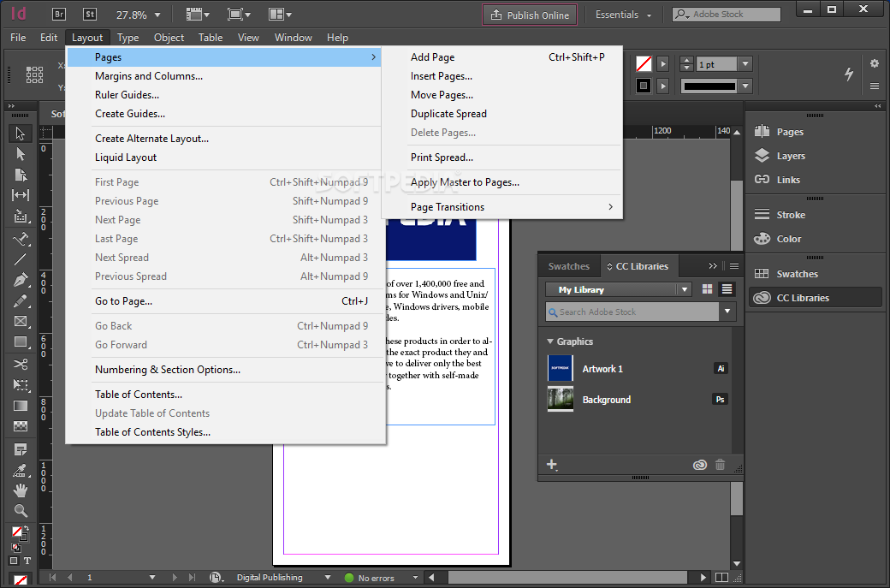Select the Eyedropper tool

(21, 471)
